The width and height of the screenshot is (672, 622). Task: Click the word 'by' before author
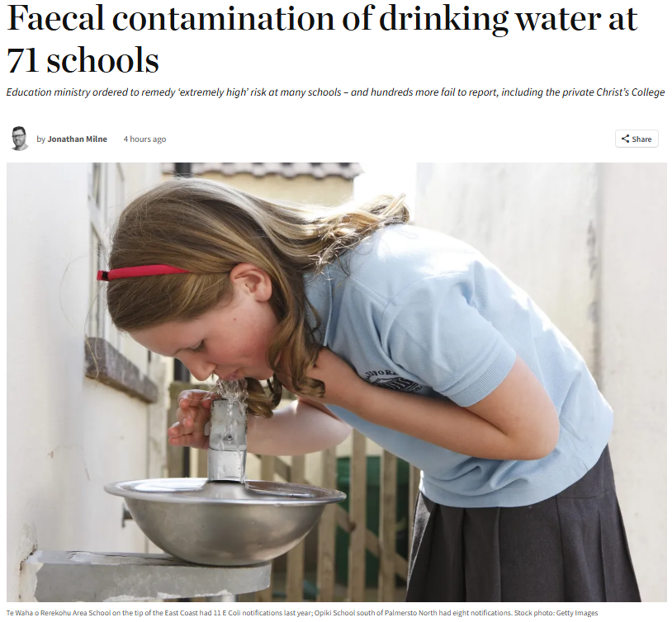[40, 139]
